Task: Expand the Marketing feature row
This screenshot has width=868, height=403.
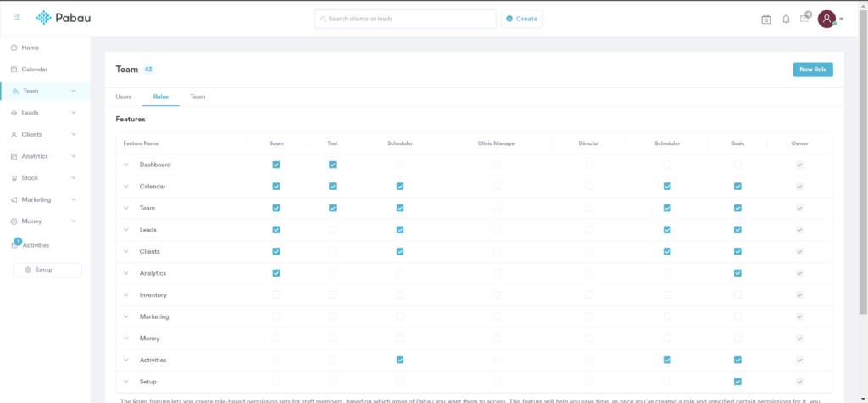Action: [126, 316]
